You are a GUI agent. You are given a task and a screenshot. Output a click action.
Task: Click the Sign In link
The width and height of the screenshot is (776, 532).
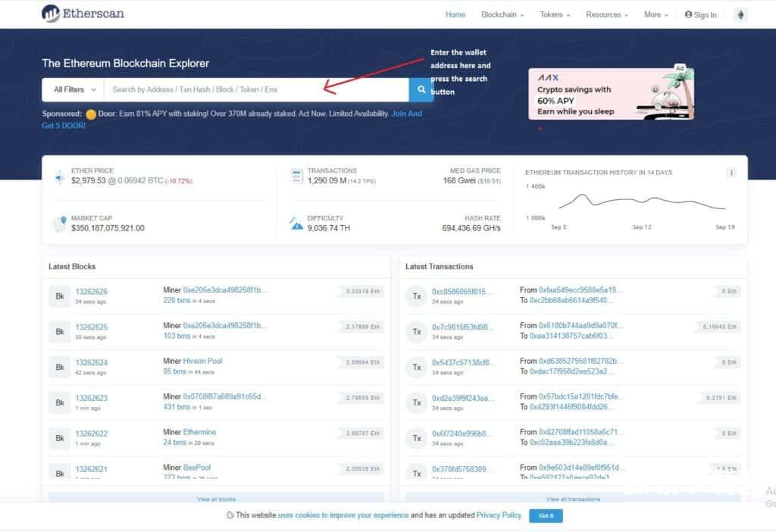[x=700, y=14]
